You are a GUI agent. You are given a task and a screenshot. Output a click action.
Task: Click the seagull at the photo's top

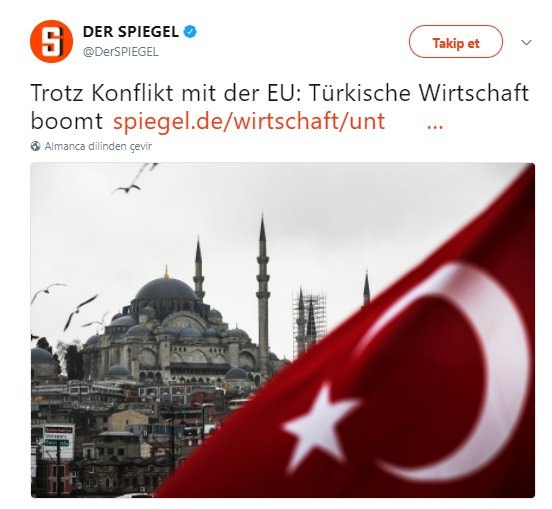[134, 180]
